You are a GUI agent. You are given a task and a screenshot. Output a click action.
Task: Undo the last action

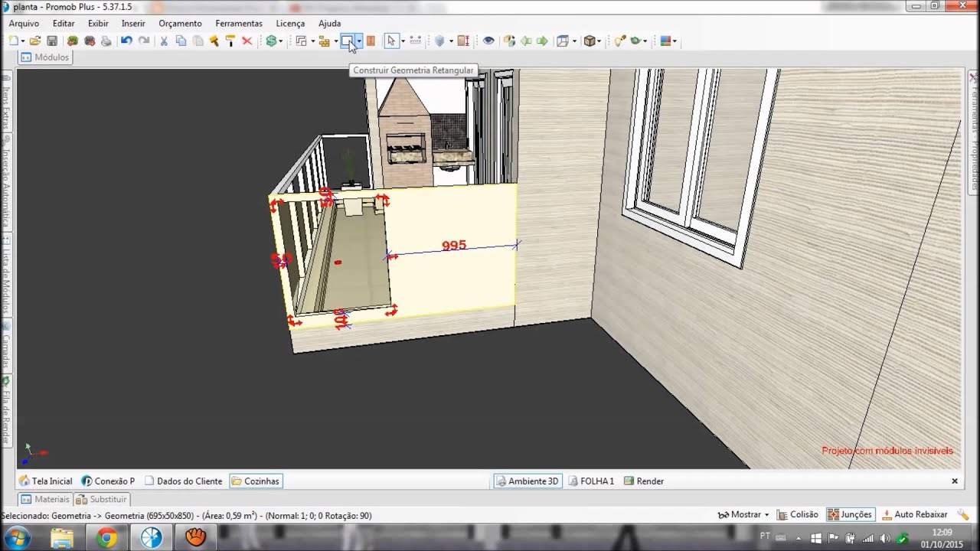126,41
